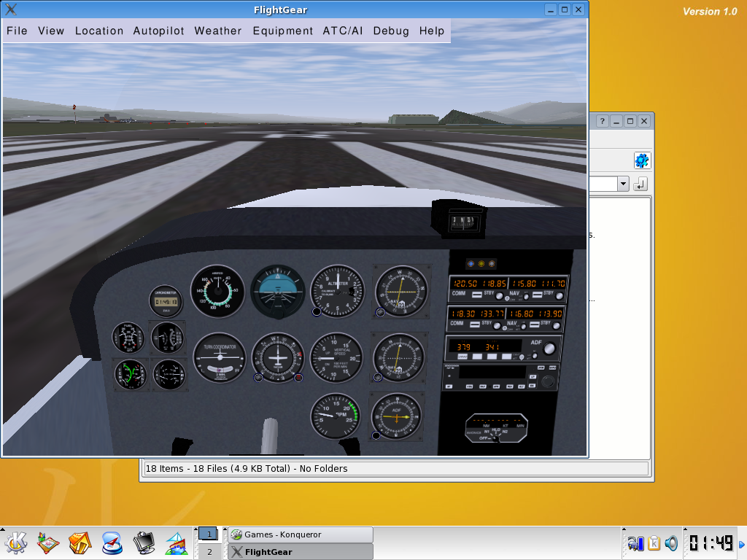Image resolution: width=747 pixels, height=560 pixels.
Task: Open the volume speaker tray icon
Action: pos(671,542)
